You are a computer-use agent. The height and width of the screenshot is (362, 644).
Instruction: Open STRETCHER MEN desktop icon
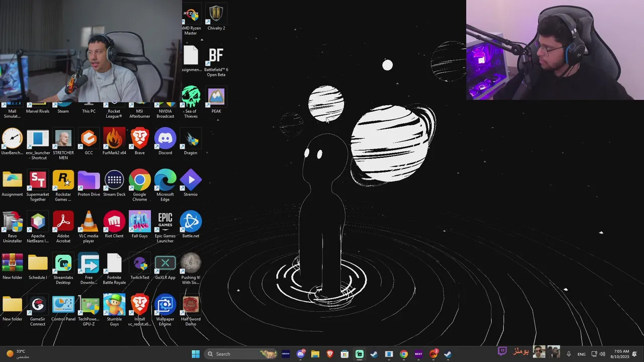pyautogui.click(x=63, y=144)
